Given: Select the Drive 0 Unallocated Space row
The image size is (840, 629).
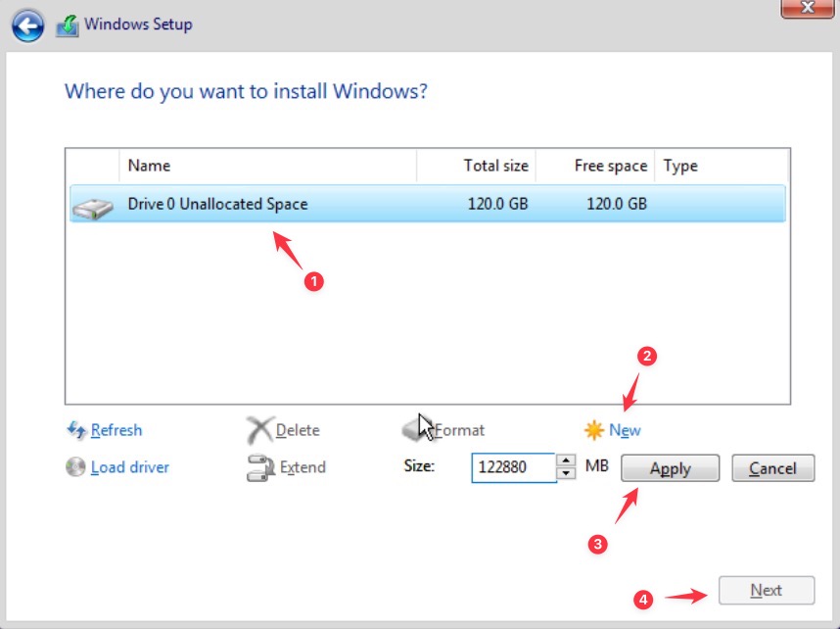Looking at the screenshot, I should (428, 204).
